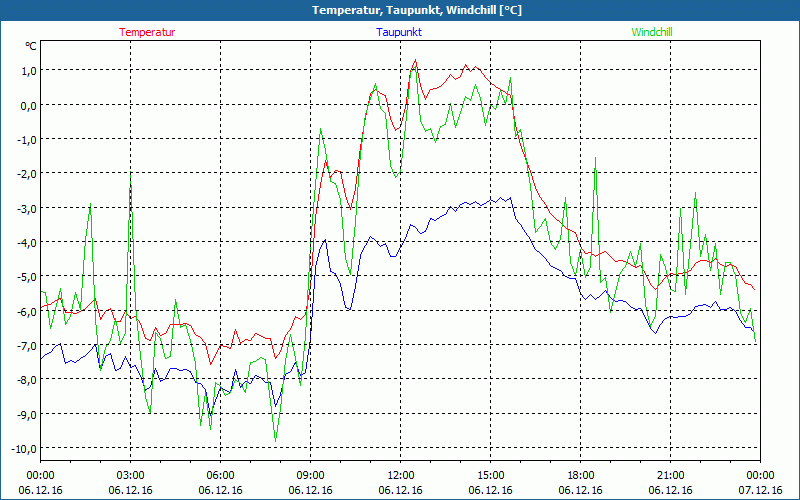
Task: Select the 0,0 y-axis value
Action: 29,106
